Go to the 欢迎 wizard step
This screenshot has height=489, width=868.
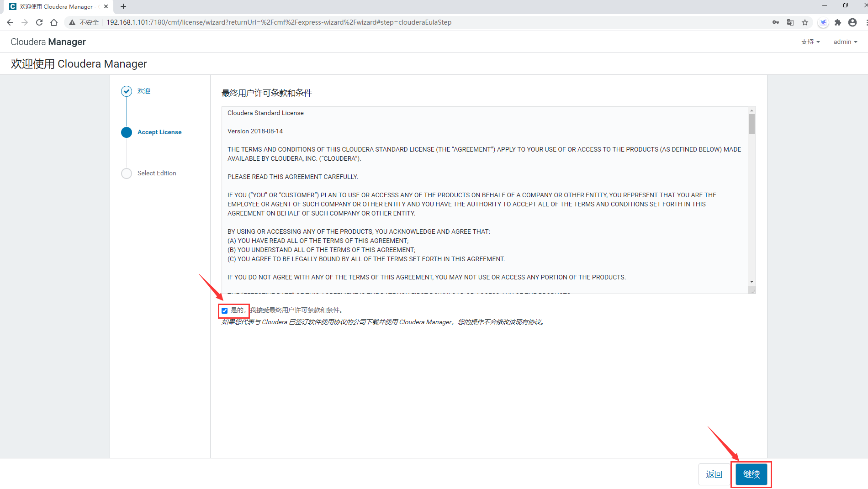pos(144,91)
